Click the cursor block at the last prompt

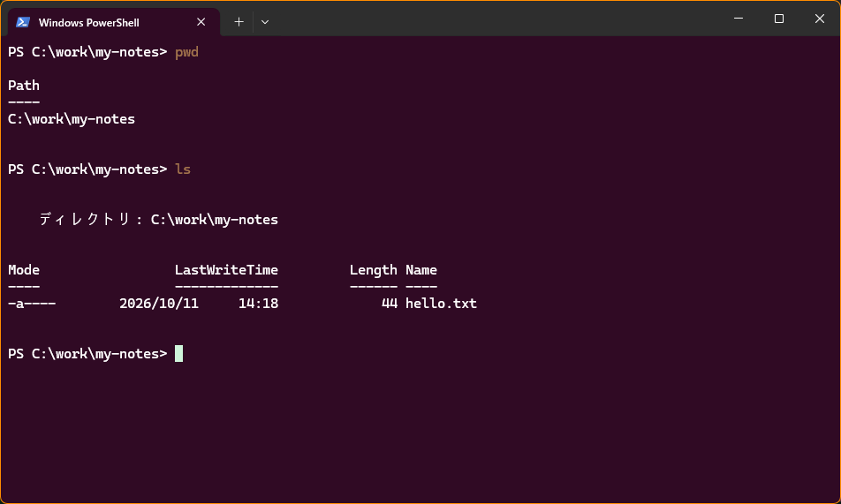pos(179,353)
